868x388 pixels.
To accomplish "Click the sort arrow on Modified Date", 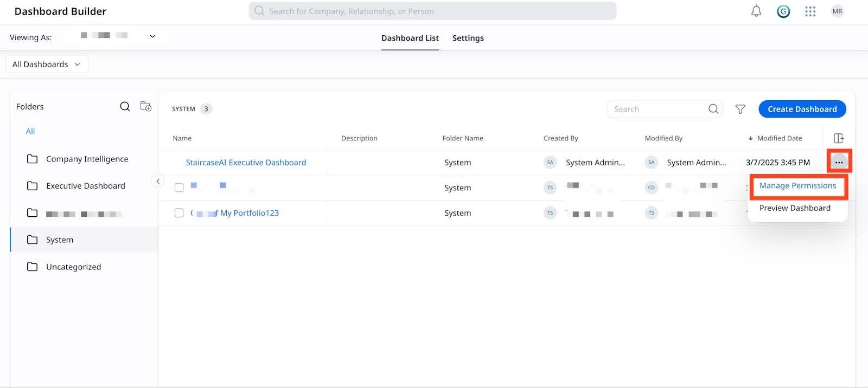I will [x=751, y=138].
